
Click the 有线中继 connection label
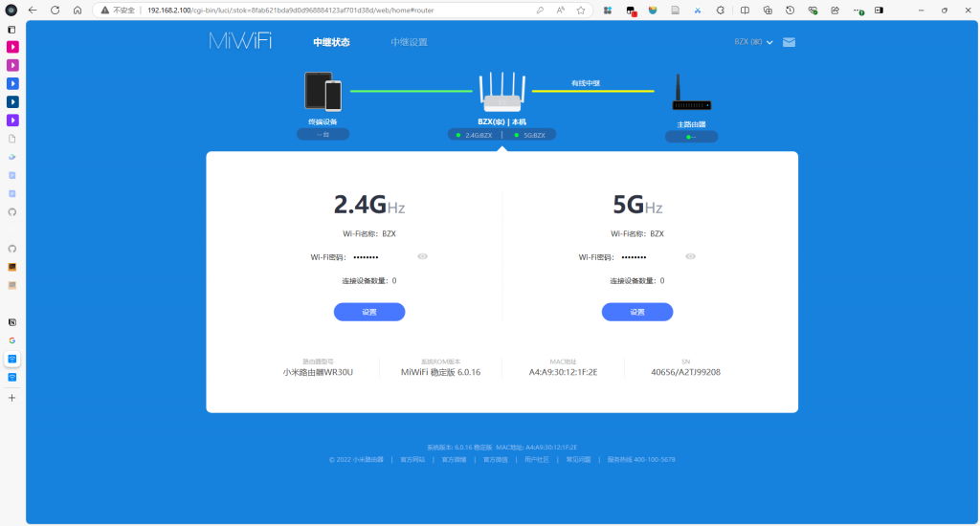pos(586,83)
